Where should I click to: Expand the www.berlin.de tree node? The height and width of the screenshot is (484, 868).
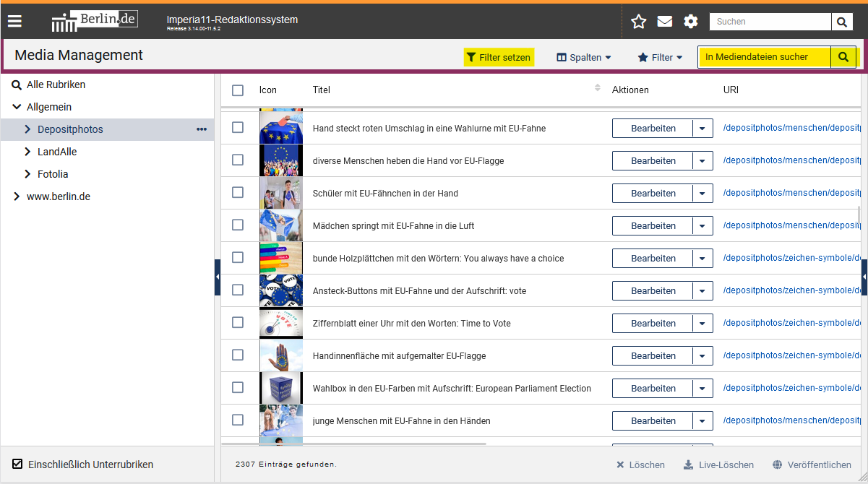(x=17, y=196)
